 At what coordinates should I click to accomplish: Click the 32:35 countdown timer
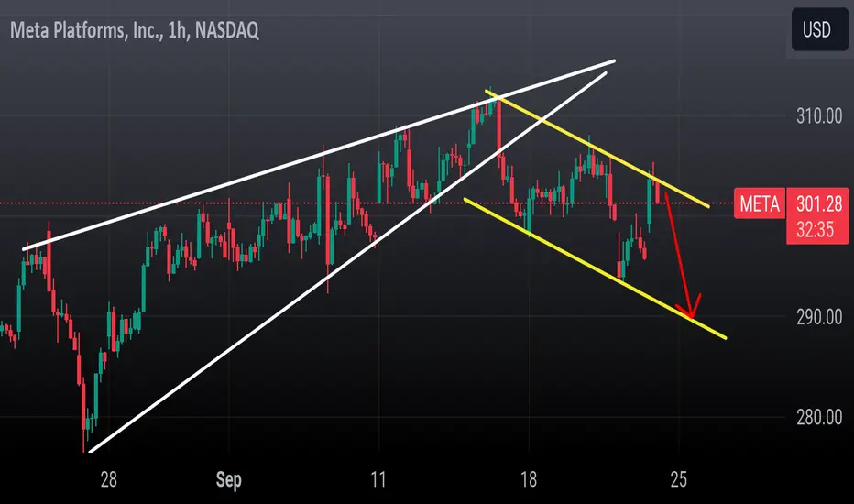[x=815, y=230]
